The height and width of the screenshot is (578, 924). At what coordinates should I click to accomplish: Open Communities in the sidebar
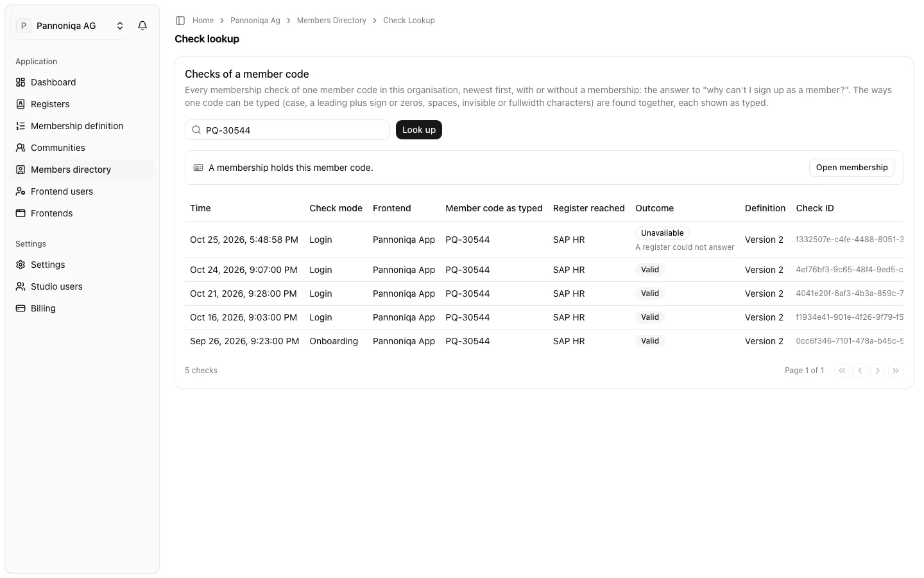pyautogui.click(x=82, y=148)
